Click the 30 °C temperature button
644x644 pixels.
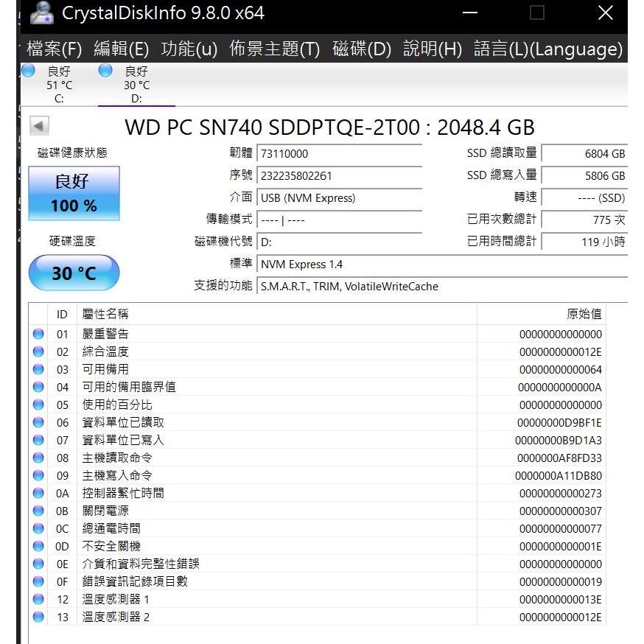[x=74, y=273]
